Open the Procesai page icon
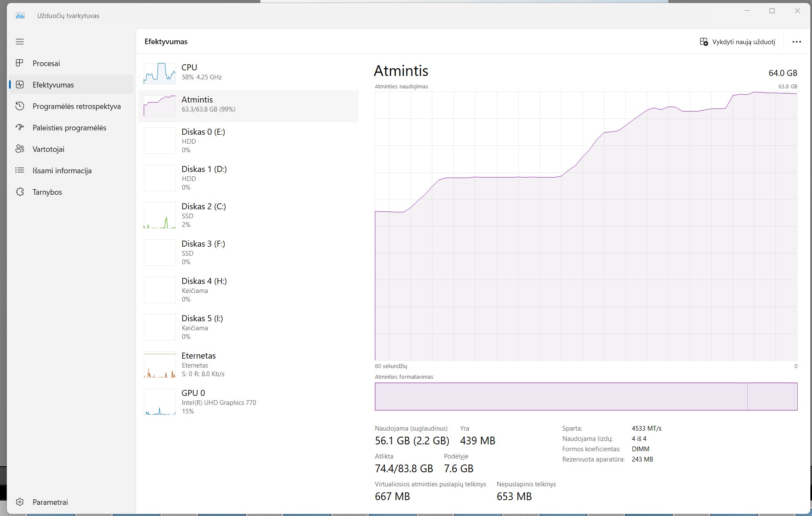 (x=20, y=63)
